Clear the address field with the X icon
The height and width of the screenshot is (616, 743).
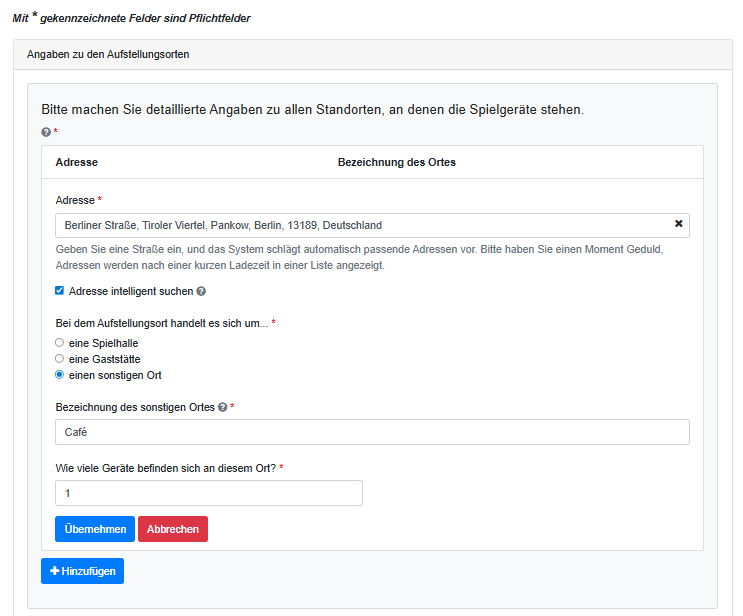click(678, 225)
